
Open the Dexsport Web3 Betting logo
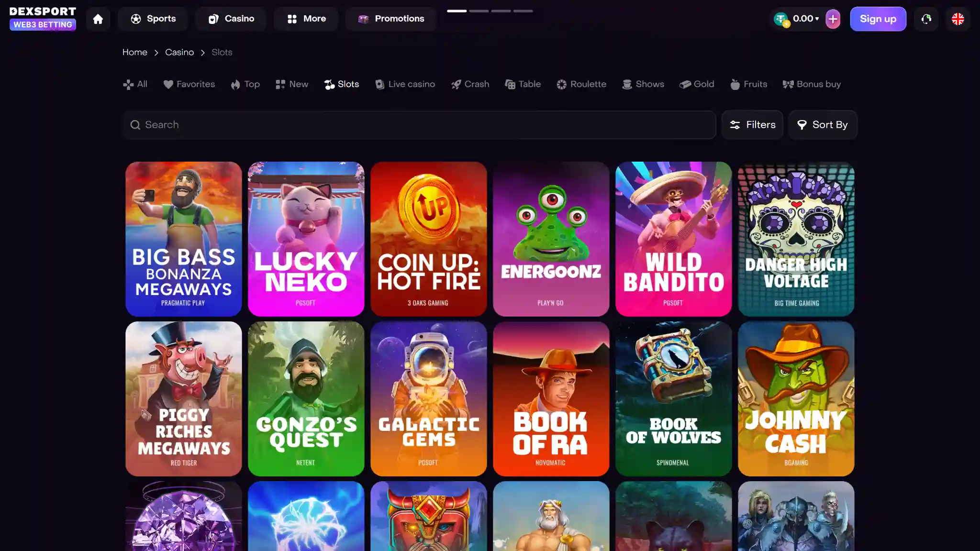[x=43, y=19]
